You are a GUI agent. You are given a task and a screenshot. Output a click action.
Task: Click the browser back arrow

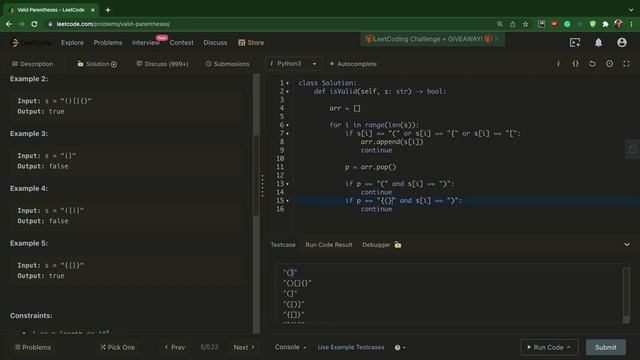(x=9, y=24)
